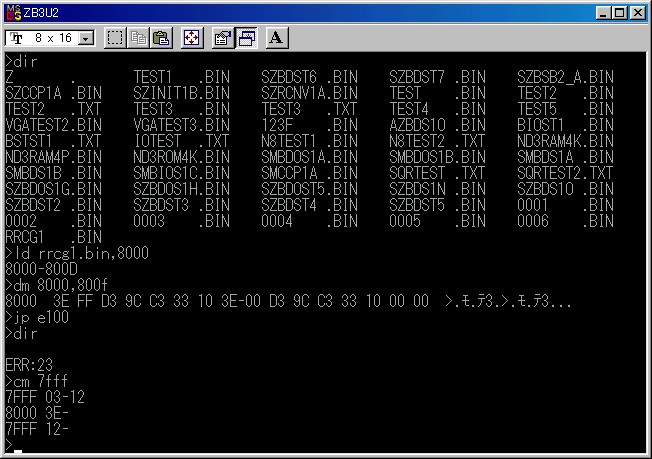Click the TrueType font icon in size box
652x459 pixels.
(17, 38)
